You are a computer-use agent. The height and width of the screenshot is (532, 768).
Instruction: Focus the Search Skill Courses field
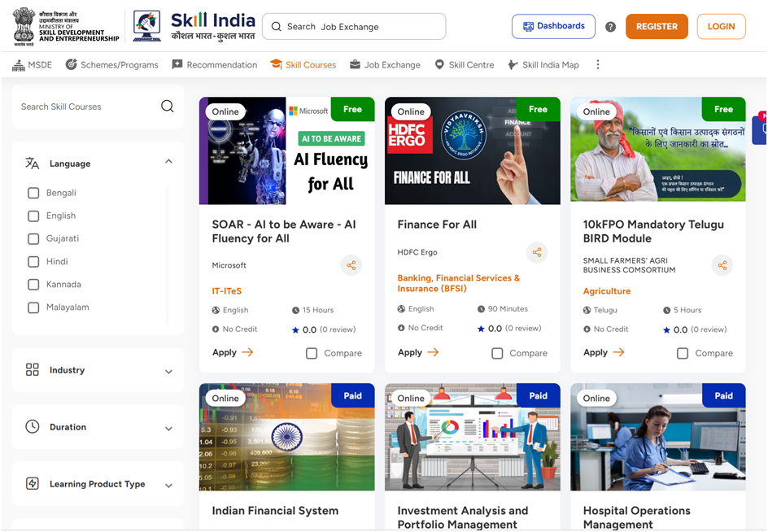(98, 107)
